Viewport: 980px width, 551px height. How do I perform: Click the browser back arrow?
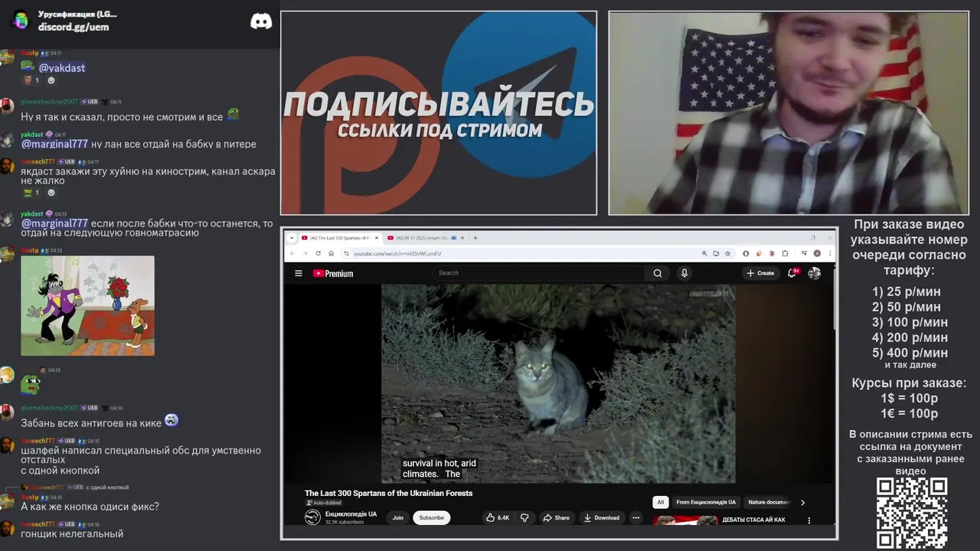coord(292,253)
